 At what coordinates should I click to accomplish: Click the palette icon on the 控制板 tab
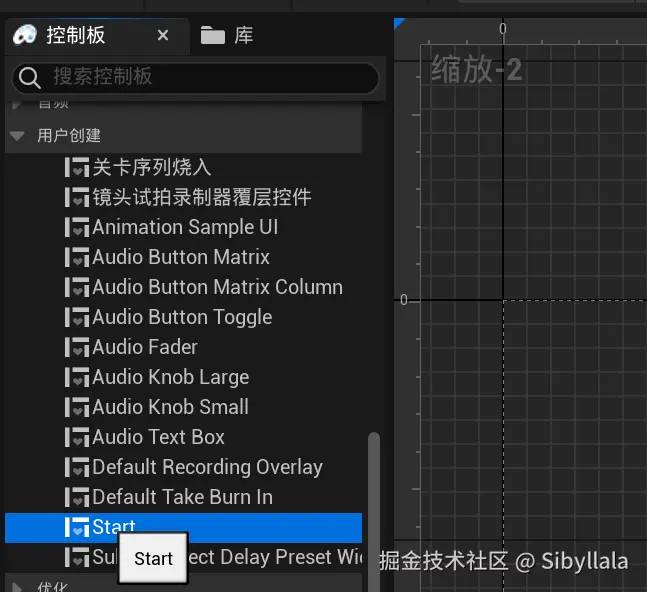[25, 35]
